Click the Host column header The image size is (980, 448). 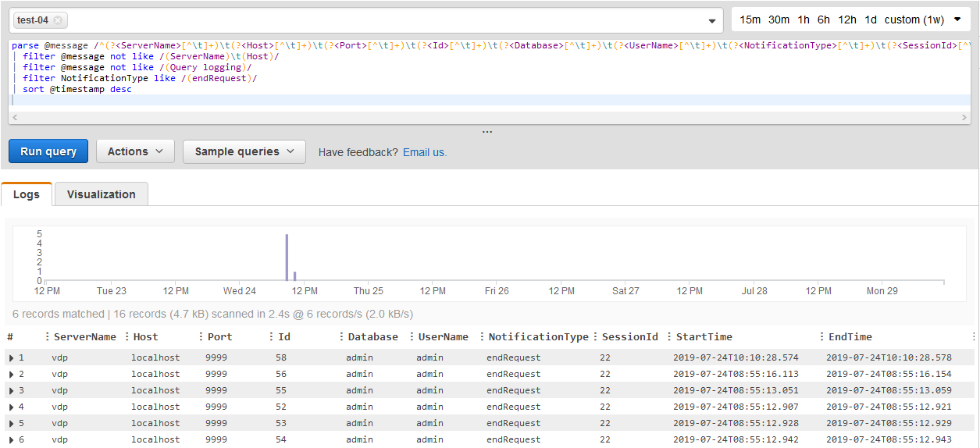146,337
